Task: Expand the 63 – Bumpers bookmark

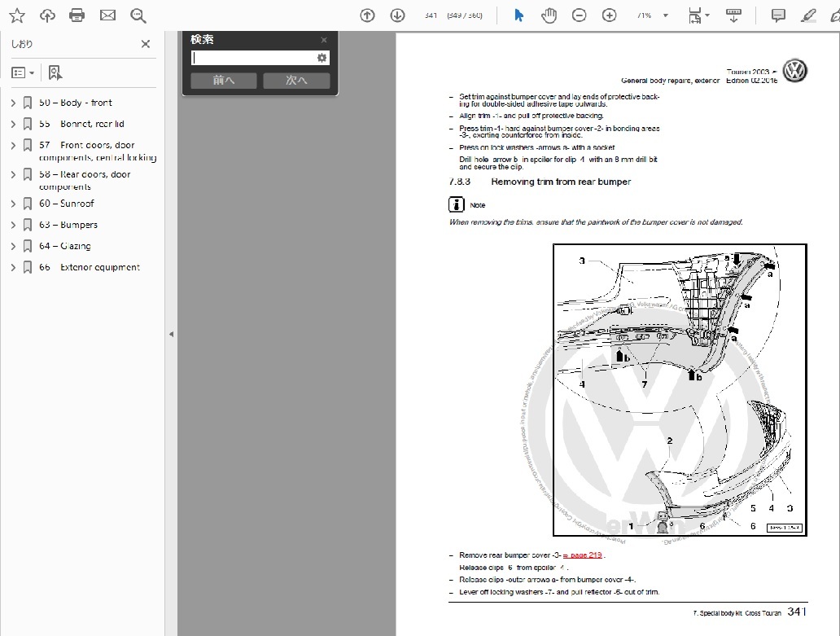Action: coord(13,225)
